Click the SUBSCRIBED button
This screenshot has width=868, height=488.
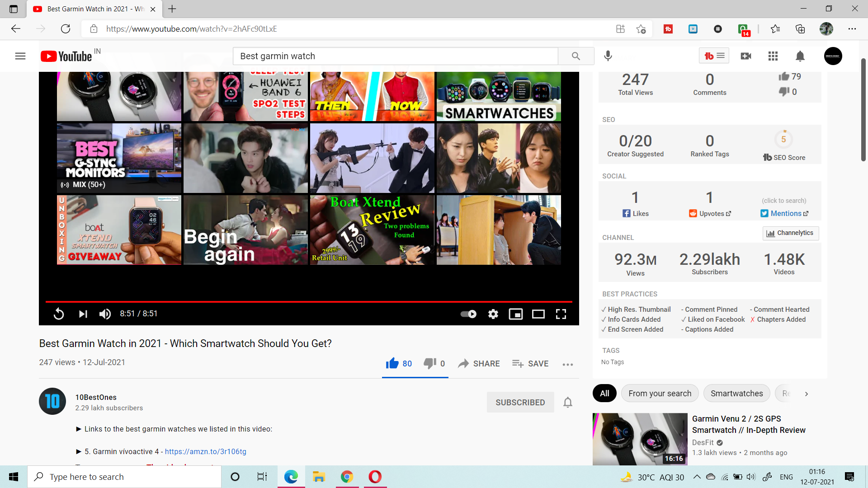(x=520, y=402)
